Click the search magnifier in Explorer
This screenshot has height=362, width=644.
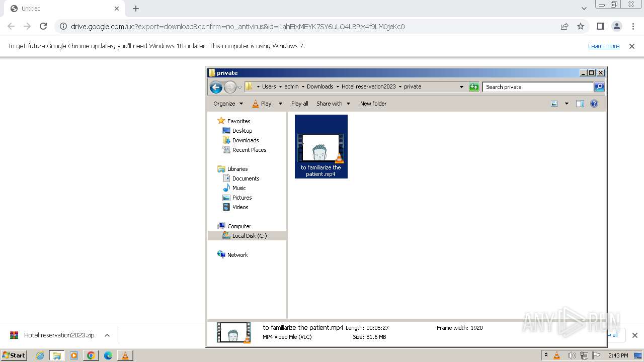[599, 87]
